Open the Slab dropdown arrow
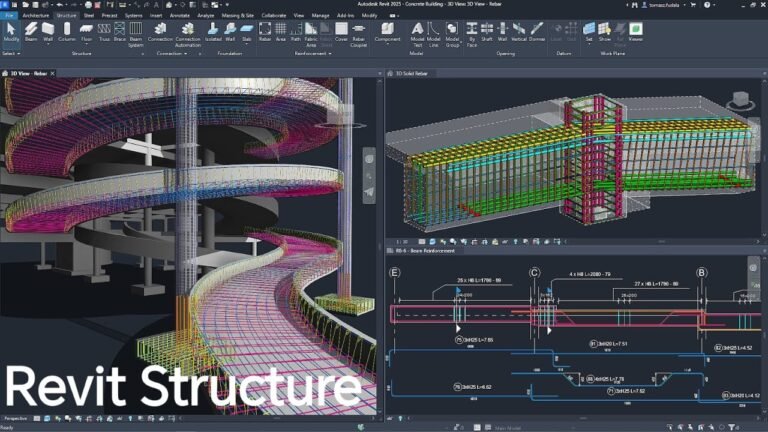 point(247,44)
